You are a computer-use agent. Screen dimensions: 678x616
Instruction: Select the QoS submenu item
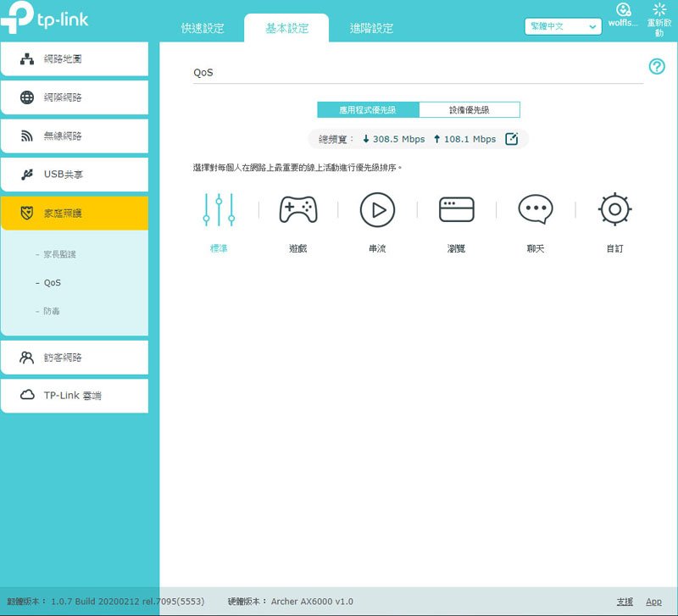53,283
